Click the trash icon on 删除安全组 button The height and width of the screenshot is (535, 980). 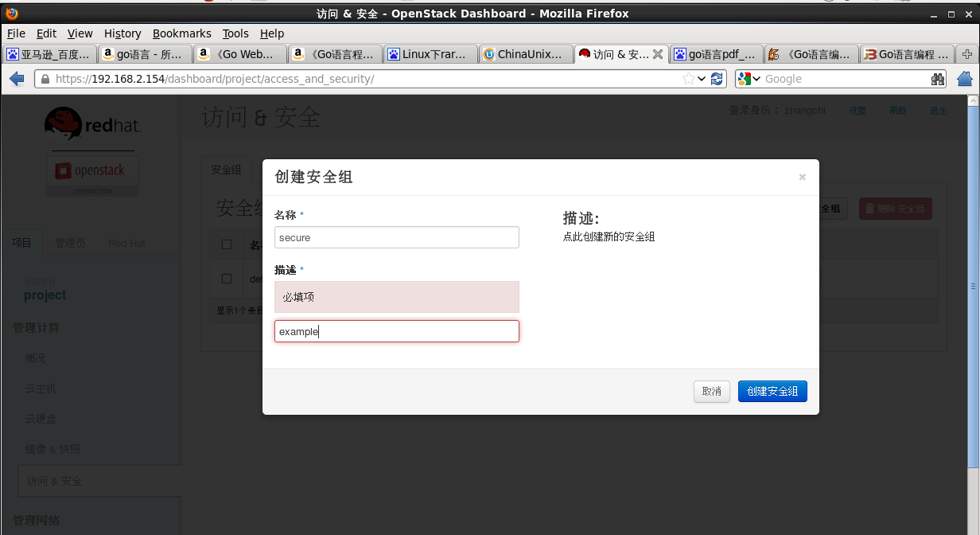pos(869,208)
